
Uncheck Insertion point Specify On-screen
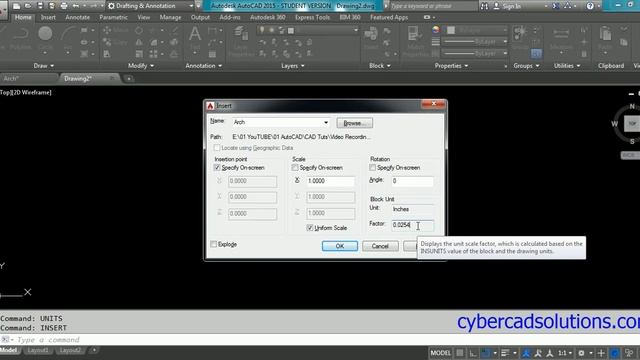217,168
